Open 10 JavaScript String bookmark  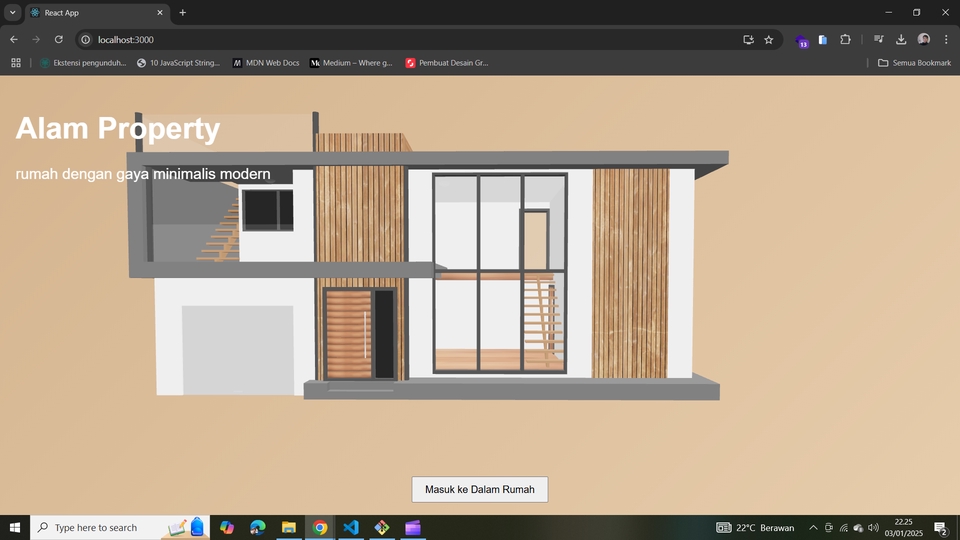178,63
